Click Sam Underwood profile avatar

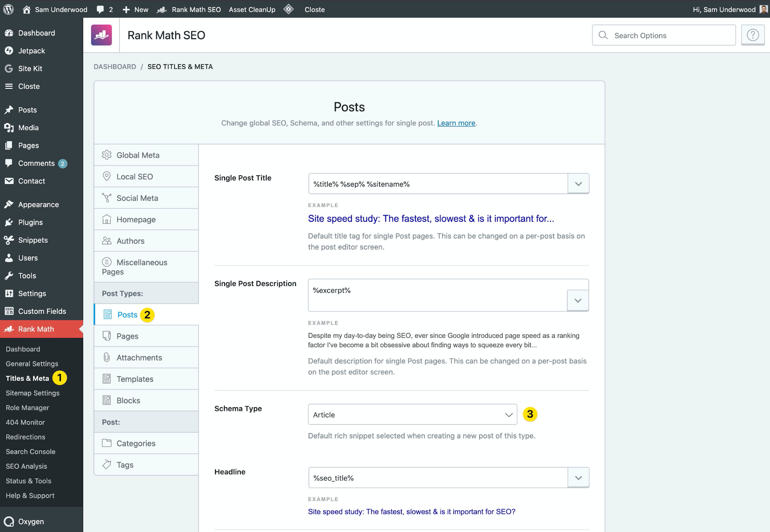coord(763,9)
